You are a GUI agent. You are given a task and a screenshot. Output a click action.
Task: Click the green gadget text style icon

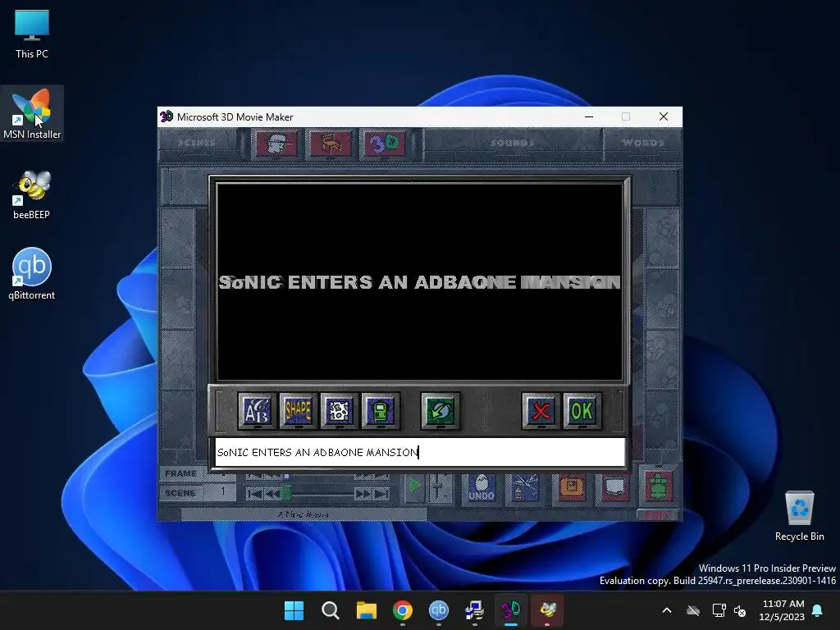tap(381, 411)
